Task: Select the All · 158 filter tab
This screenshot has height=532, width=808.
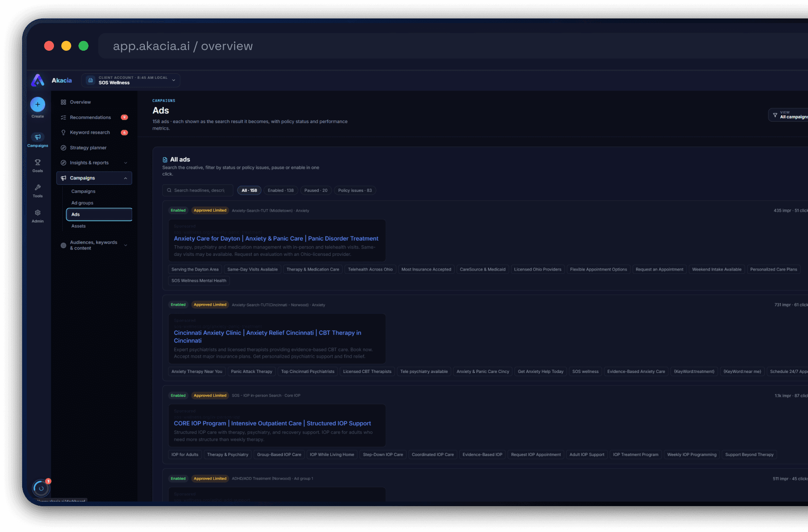Action: point(250,190)
